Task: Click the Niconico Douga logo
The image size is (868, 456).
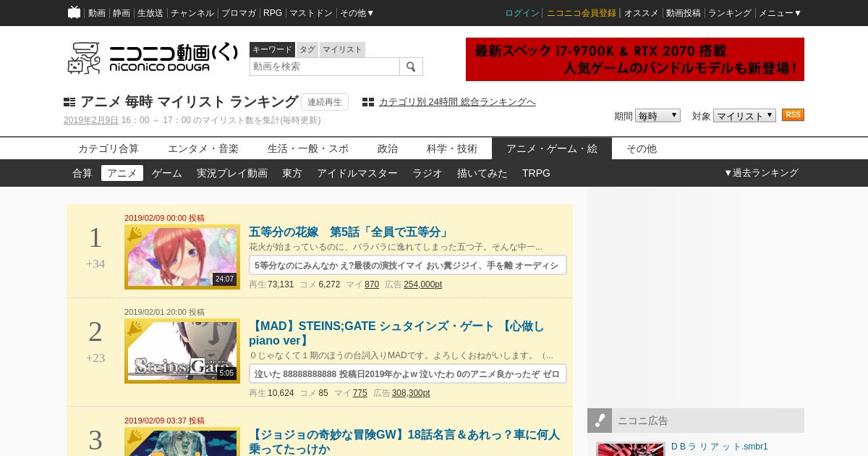Action: point(152,57)
